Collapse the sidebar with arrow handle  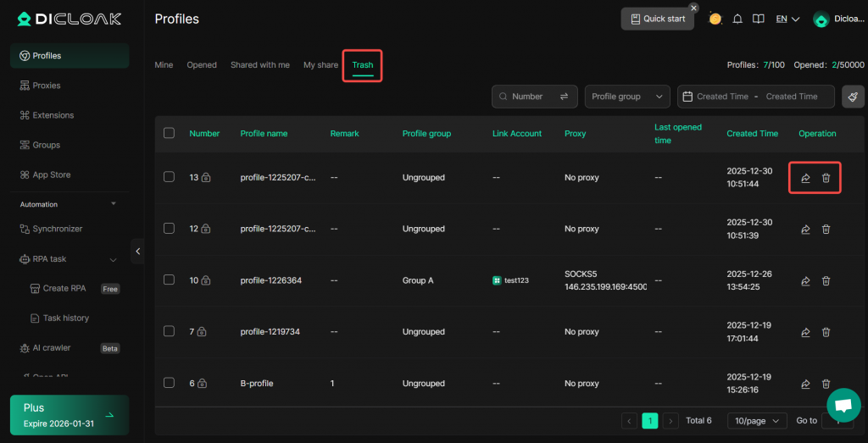138,251
